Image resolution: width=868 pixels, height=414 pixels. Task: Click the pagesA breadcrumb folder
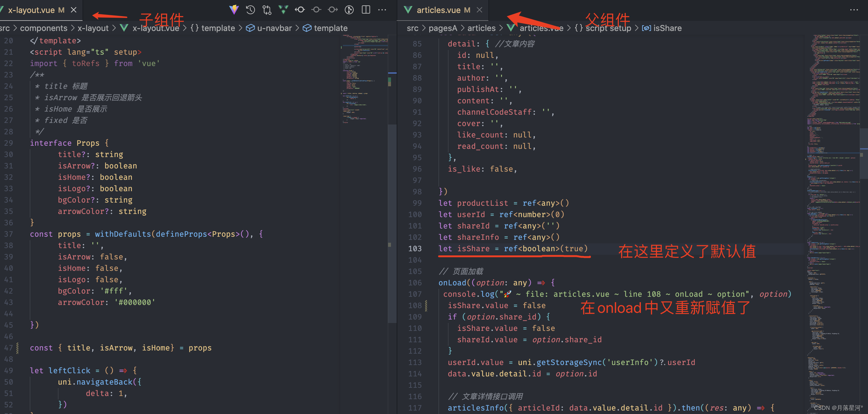click(443, 28)
